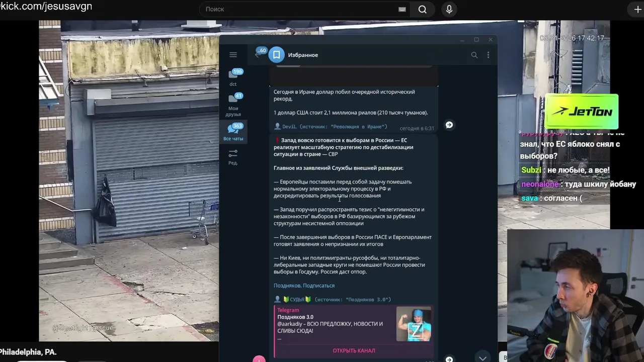Click the сегодня в 6:31 timestamp
The image size is (644, 362).
click(x=417, y=128)
